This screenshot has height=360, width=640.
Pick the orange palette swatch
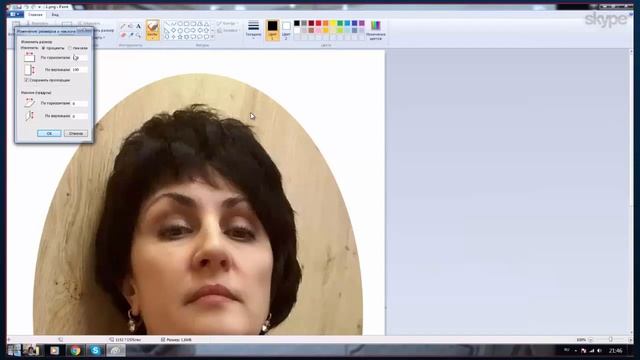[326, 23]
